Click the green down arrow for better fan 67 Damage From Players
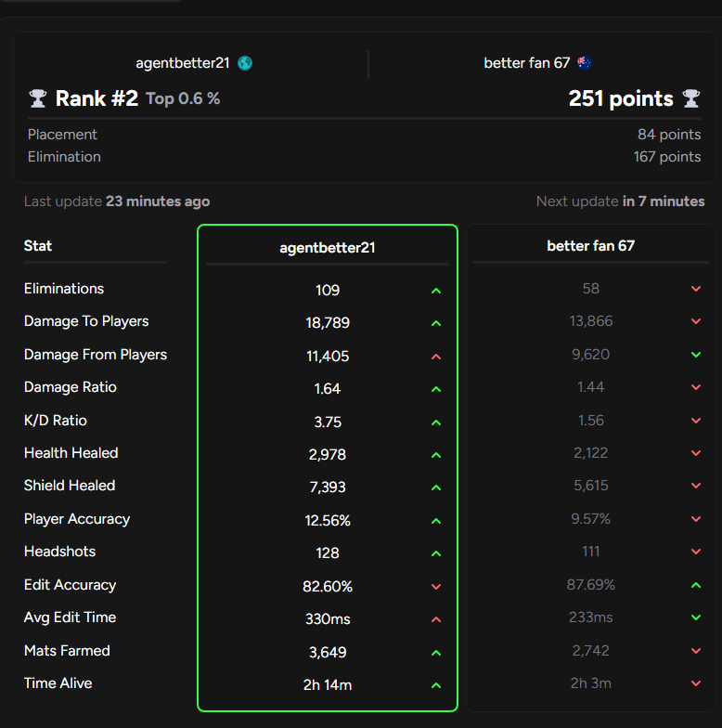This screenshot has height=728, width=722. point(696,355)
